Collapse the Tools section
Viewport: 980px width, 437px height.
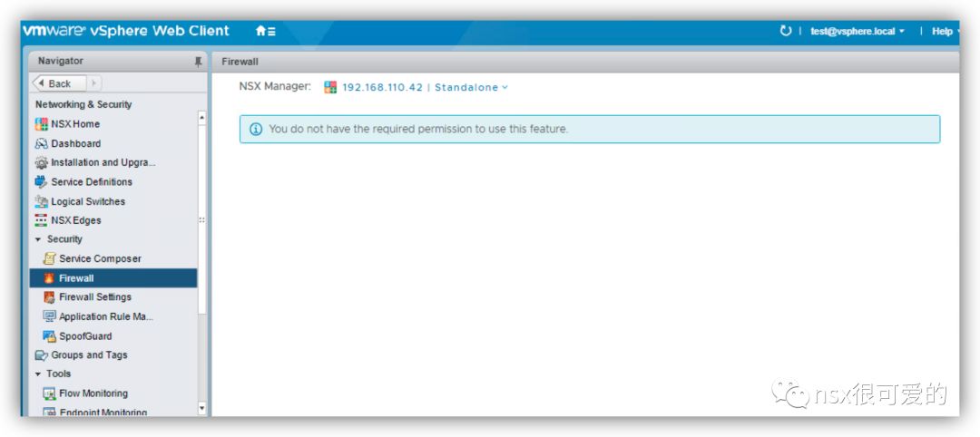38,374
